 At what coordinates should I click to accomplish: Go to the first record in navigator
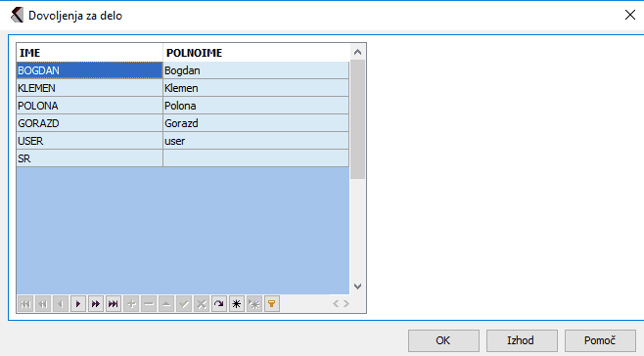pyautogui.click(x=25, y=304)
